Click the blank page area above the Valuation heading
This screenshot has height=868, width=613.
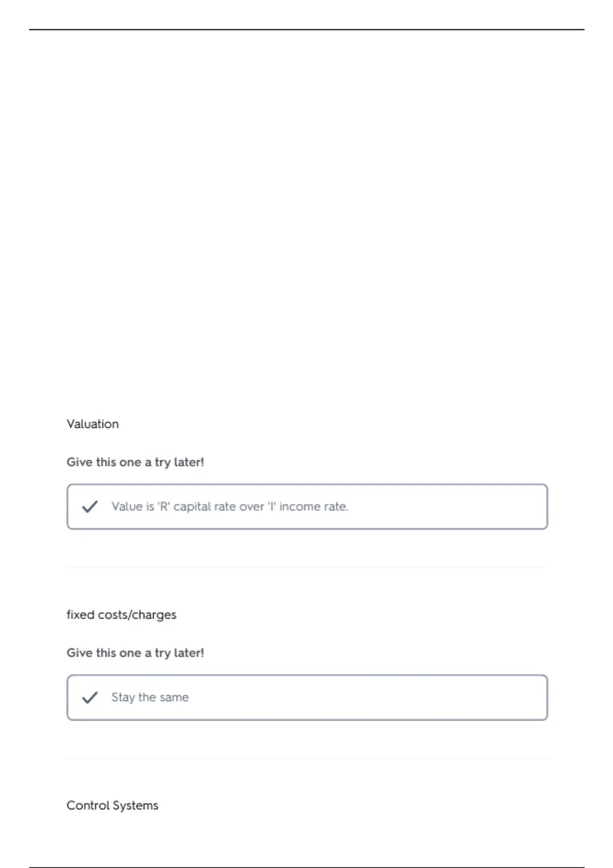pos(306,220)
